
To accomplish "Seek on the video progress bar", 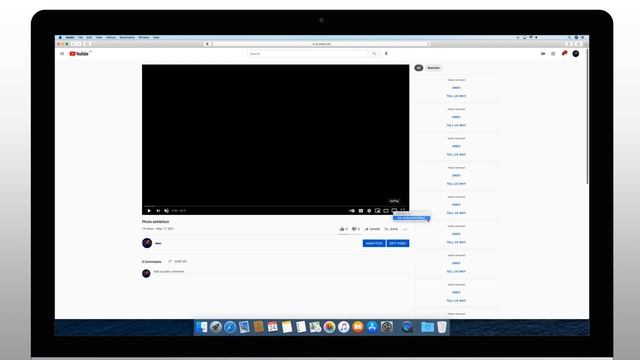I will 276,206.
